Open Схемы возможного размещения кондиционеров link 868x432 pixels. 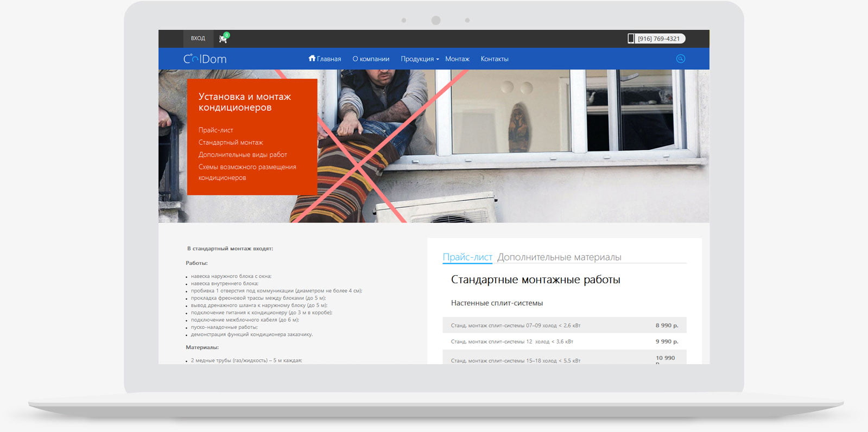click(x=247, y=172)
